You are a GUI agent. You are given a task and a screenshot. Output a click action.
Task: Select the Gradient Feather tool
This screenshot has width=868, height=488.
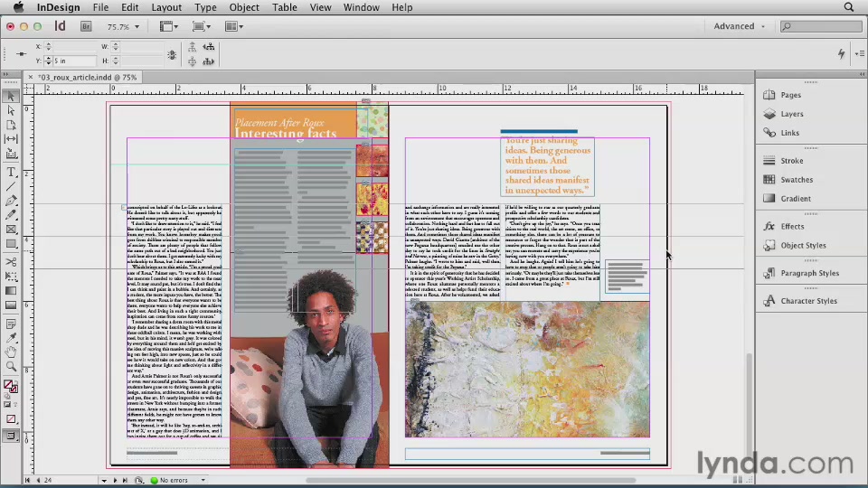pyautogui.click(x=11, y=305)
